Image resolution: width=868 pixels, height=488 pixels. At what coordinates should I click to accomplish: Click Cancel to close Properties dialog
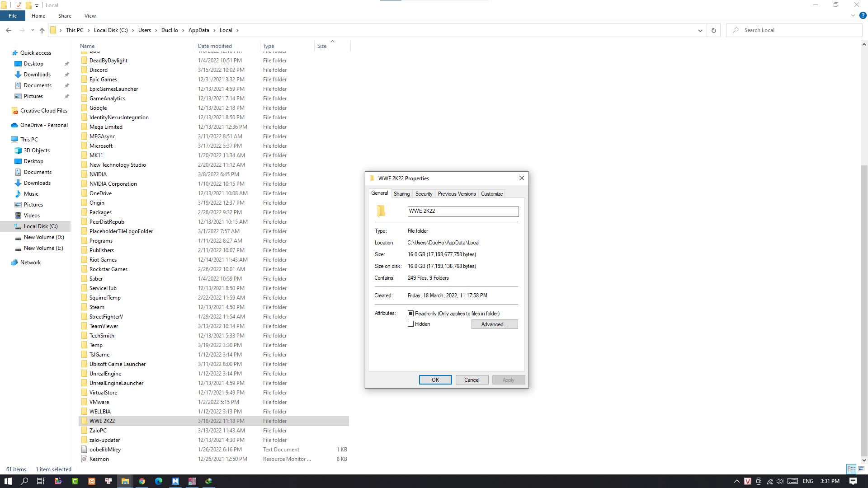[x=472, y=380]
